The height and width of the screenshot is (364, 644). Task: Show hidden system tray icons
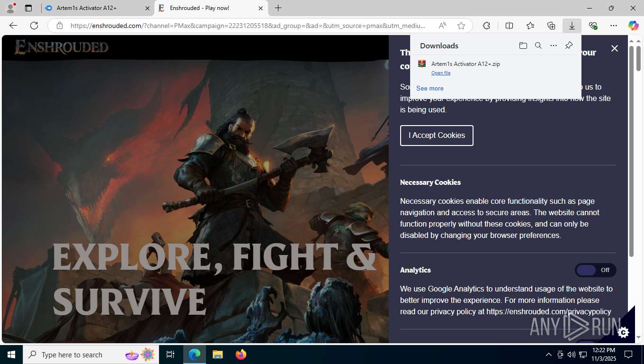[x=548, y=355]
